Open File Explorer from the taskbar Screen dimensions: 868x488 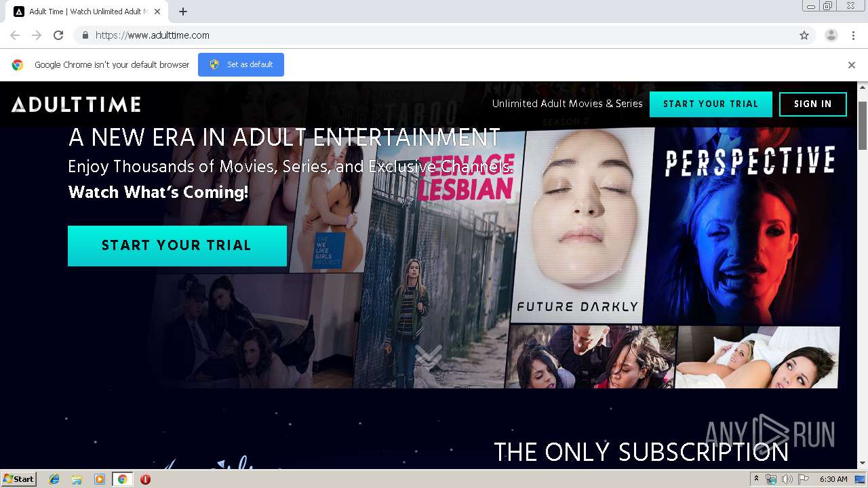coord(77,479)
